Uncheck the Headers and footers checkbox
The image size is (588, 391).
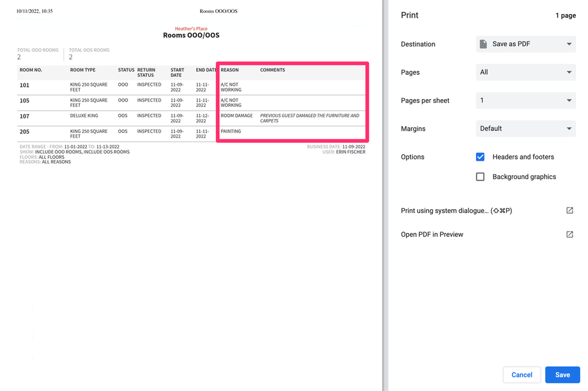coord(480,157)
